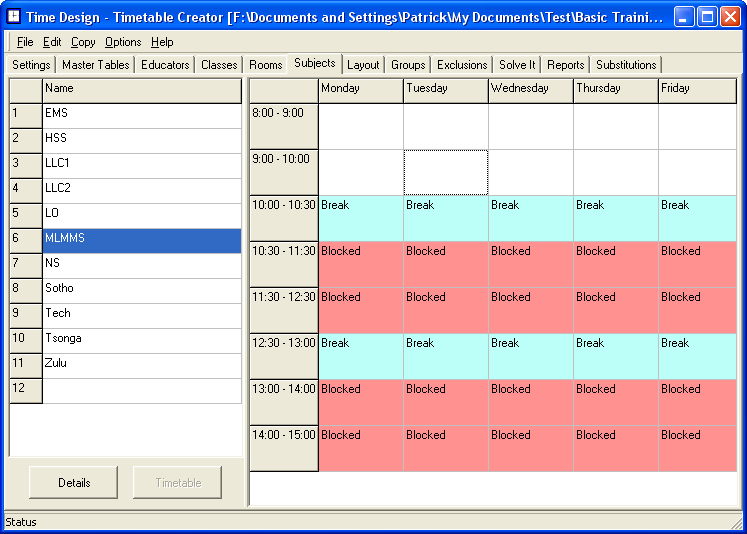Click the Time Design app icon in title bar
747x534 pixels.
coord(14,17)
